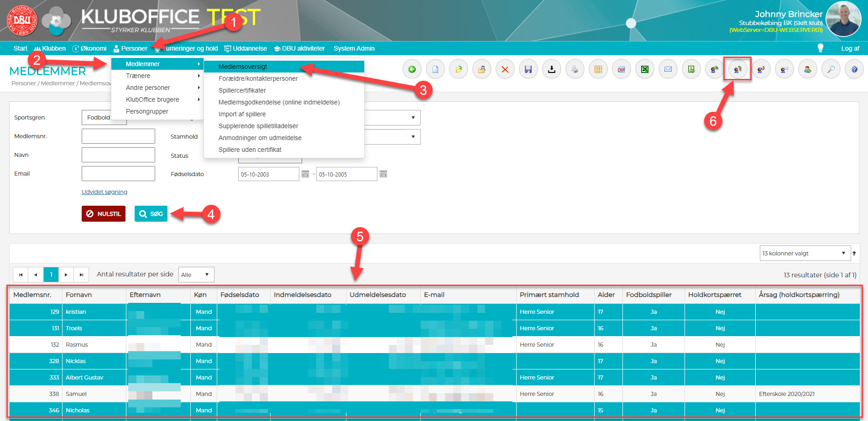Click the person-folder toolbar icon

tap(482, 69)
